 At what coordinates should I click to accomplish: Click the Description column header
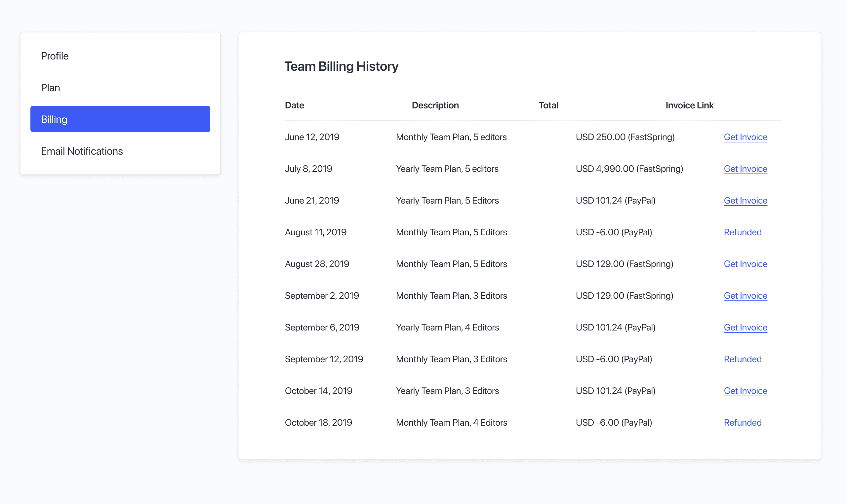pyautogui.click(x=435, y=105)
